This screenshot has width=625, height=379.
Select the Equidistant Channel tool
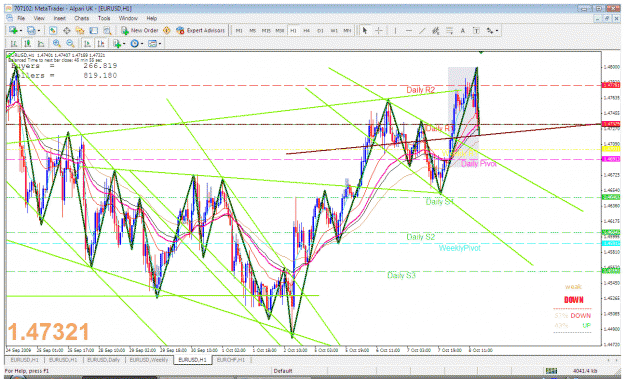click(436, 31)
